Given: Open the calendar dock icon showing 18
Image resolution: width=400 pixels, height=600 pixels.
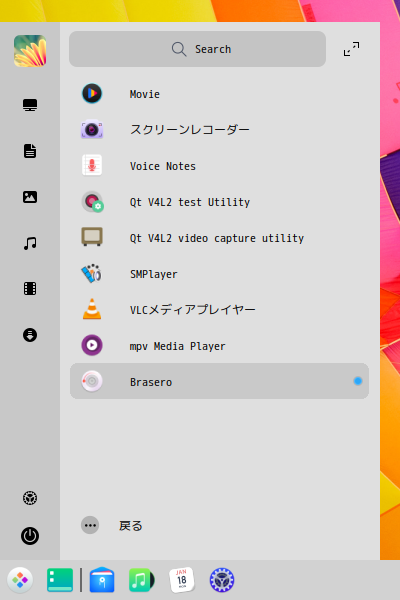Looking at the screenshot, I should point(182,580).
